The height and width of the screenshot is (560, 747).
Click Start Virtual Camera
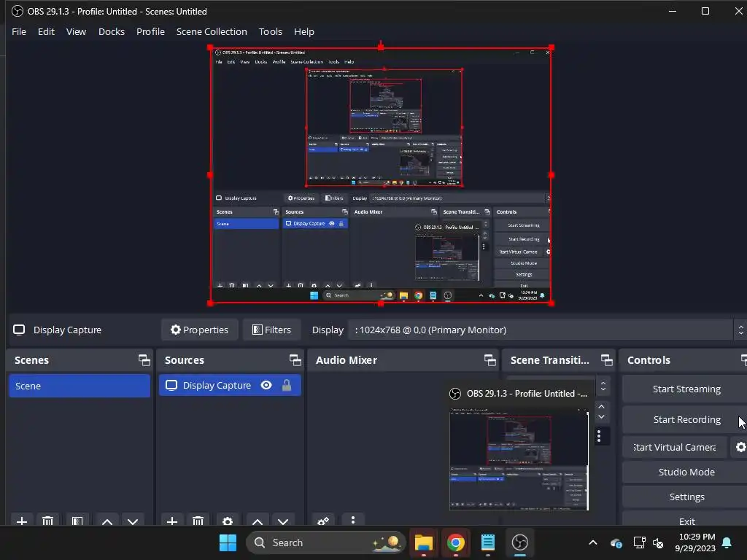(x=675, y=447)
